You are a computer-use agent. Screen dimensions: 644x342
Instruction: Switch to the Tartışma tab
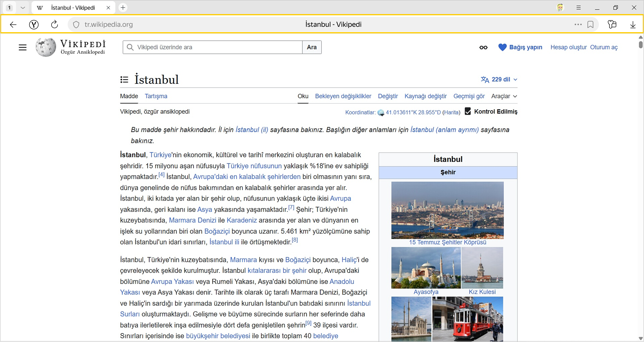click(156, 96)
